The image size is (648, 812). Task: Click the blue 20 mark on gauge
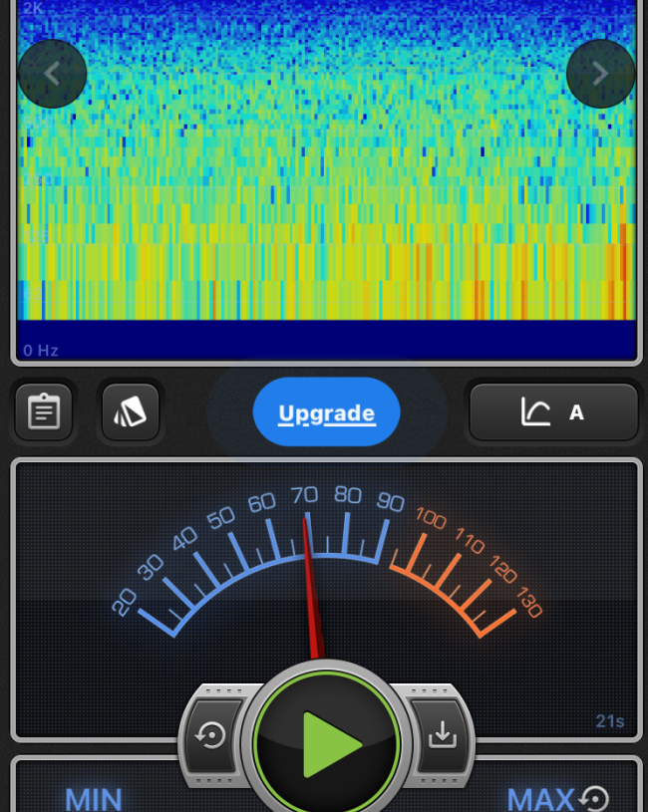coord(125,602)
